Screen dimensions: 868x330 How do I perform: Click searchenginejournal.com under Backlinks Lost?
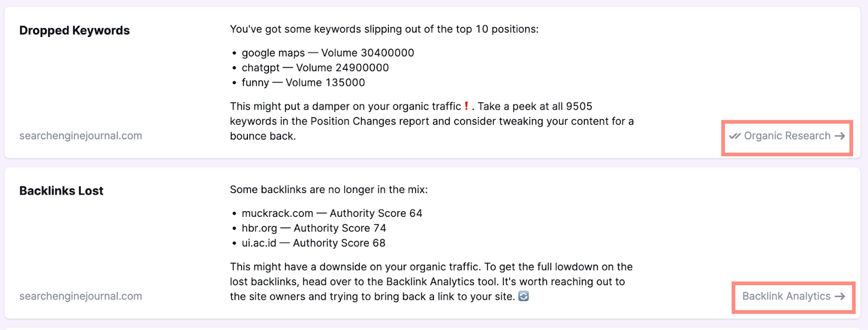[x=81, y=296]
